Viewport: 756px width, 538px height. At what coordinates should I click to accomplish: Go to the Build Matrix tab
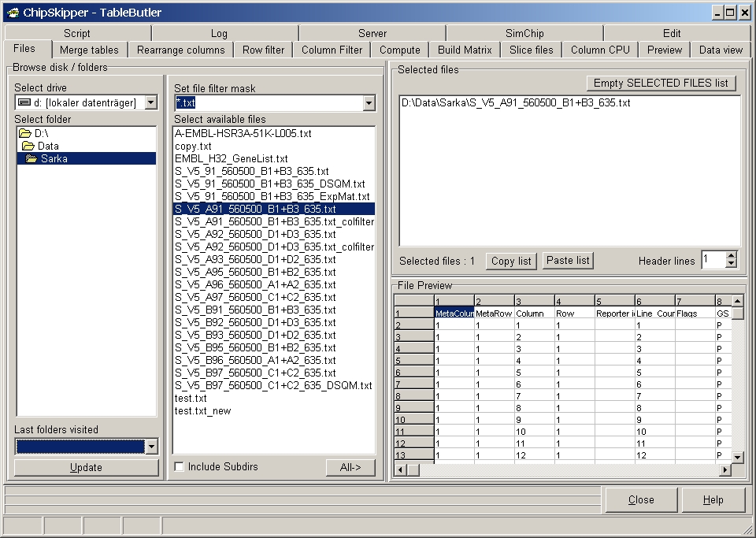(465, 50)
